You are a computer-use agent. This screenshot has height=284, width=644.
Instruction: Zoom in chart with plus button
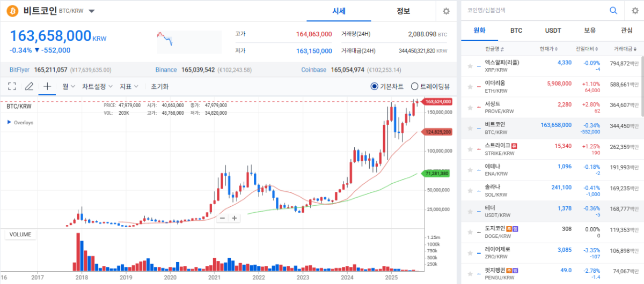coord(235,218)
